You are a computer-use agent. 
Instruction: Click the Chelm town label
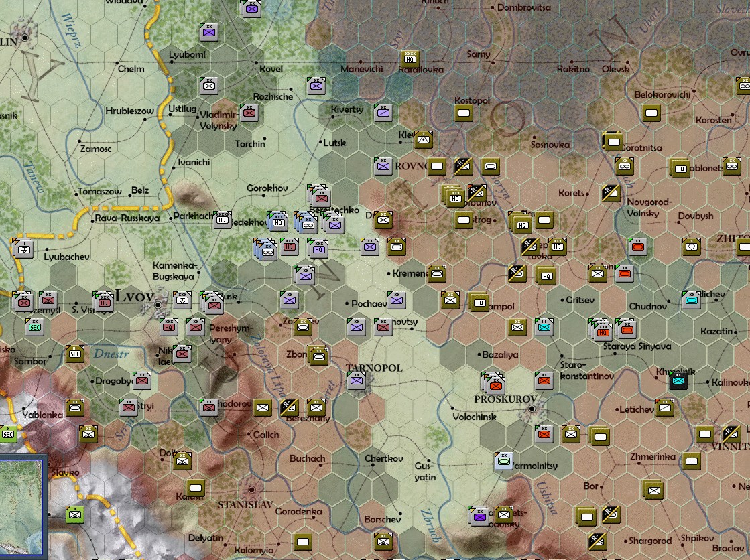tap(131, 69)
